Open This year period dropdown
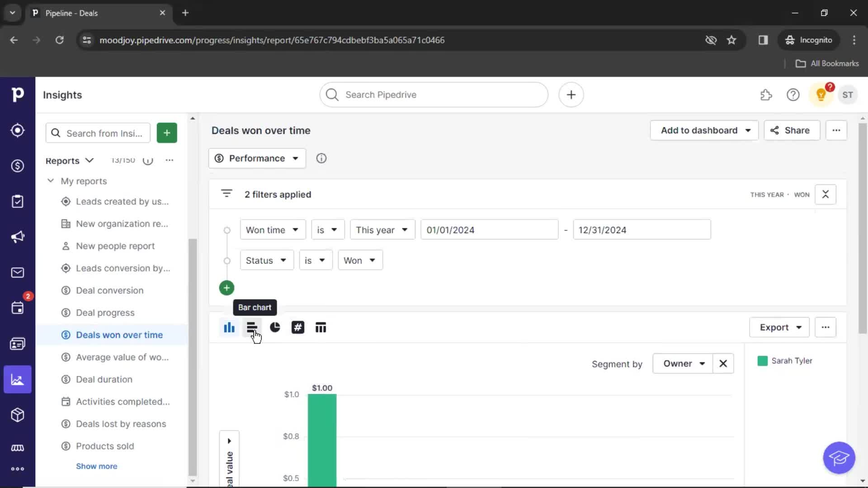 pyautogui.click(x=382, y=230)
